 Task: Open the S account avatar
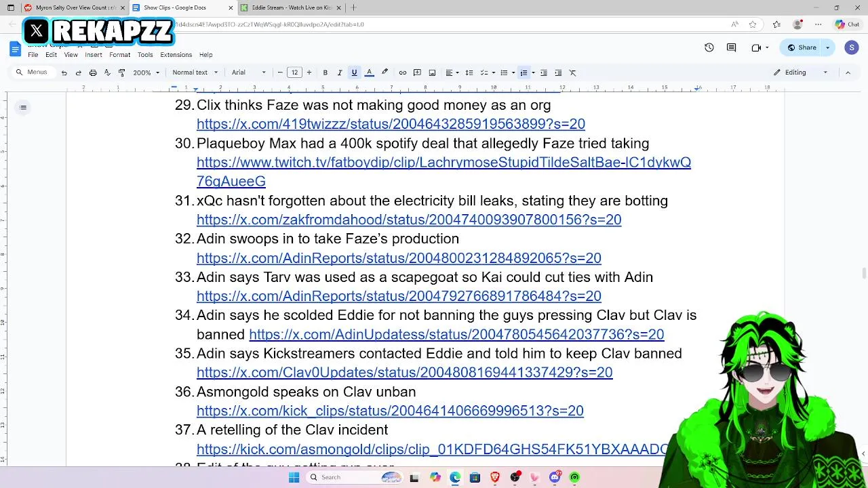(852, 47)
